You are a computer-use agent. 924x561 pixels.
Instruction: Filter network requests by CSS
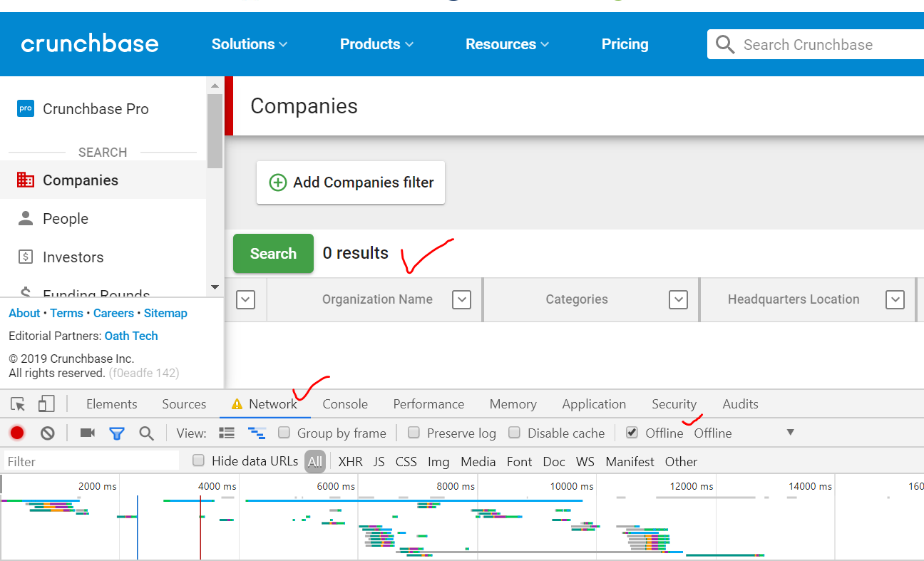406,461
